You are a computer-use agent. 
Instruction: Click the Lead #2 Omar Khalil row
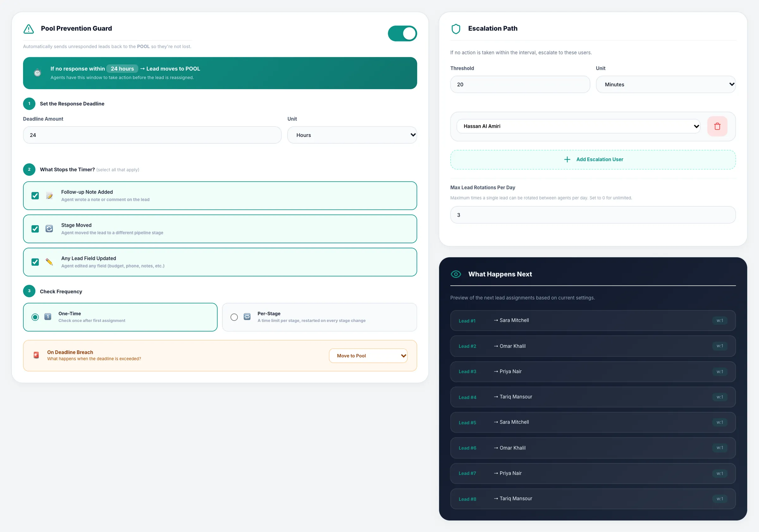click(x=593, y=346)
